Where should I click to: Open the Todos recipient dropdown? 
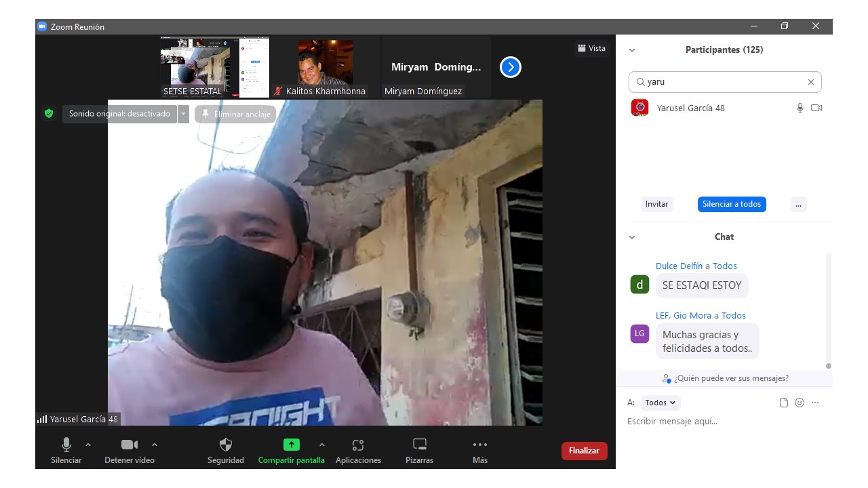pos(660,403)
